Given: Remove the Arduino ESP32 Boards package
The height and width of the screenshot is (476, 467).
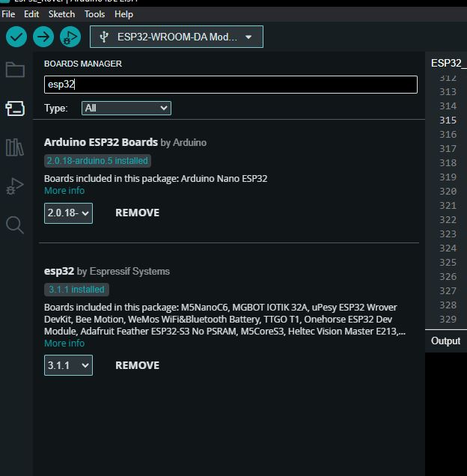Looking at the screenshot, I should point(137,213).
